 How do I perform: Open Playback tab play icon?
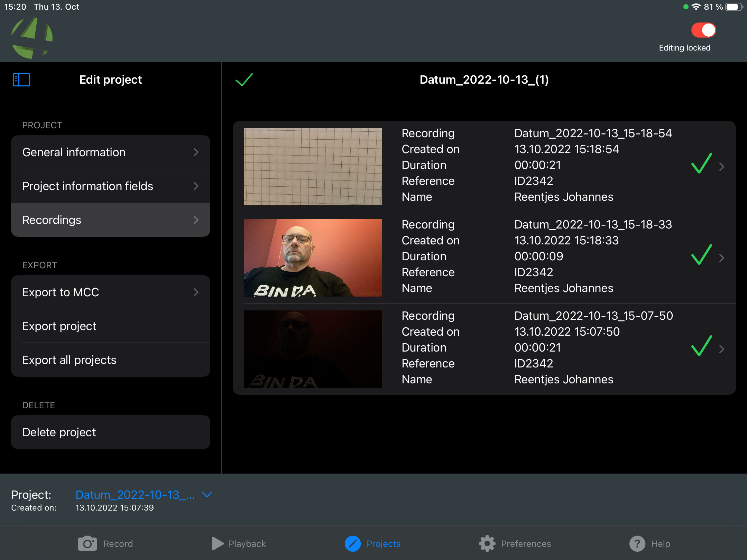pyautogui.click(x=218, y=543)
